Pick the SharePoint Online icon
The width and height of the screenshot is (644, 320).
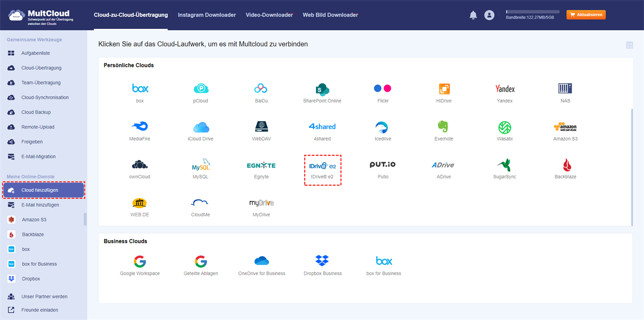(322, 89)
